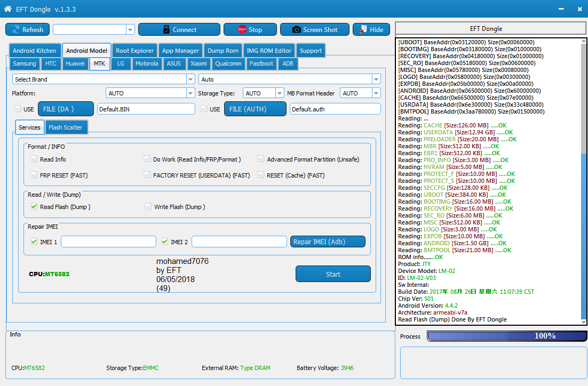
Task: Click the Process 100% progress bar
Action: (507, 336)
